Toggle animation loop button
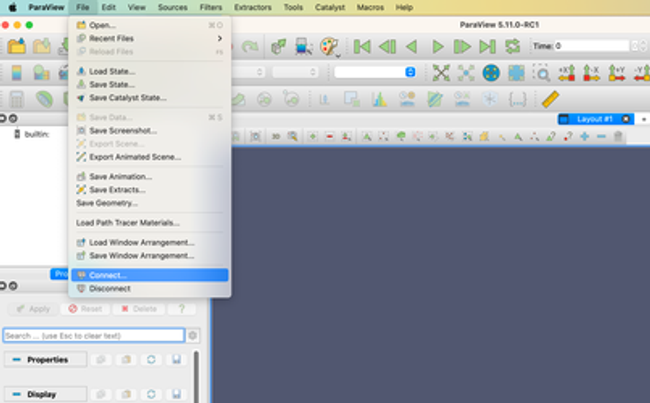This screenshot has height=403, width=650. 512,46
